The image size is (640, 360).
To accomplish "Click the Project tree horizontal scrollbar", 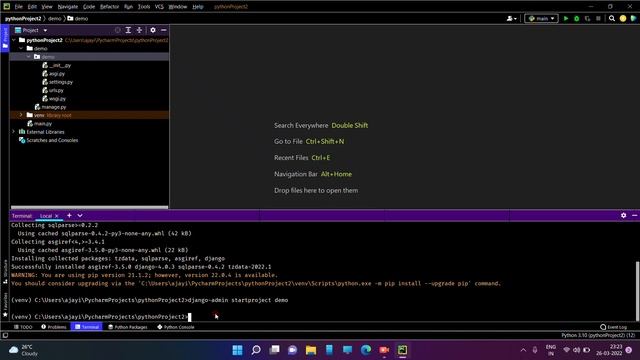I will [x=89, y=207].
